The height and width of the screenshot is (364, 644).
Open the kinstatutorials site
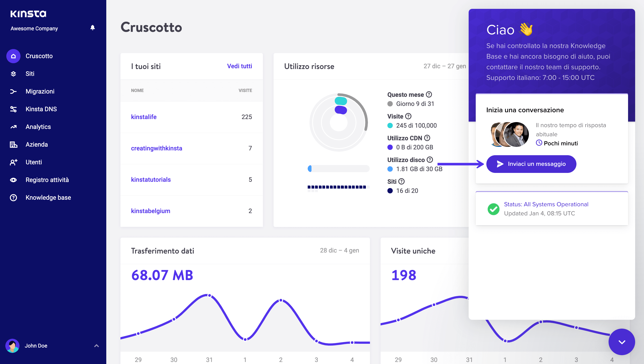coord(151,180)
